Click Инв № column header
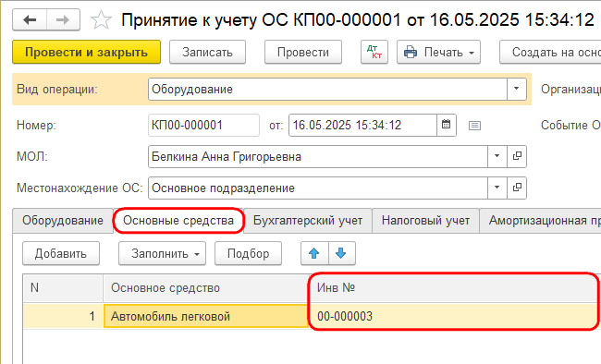 pyautogui.click(x=455, y=287)
